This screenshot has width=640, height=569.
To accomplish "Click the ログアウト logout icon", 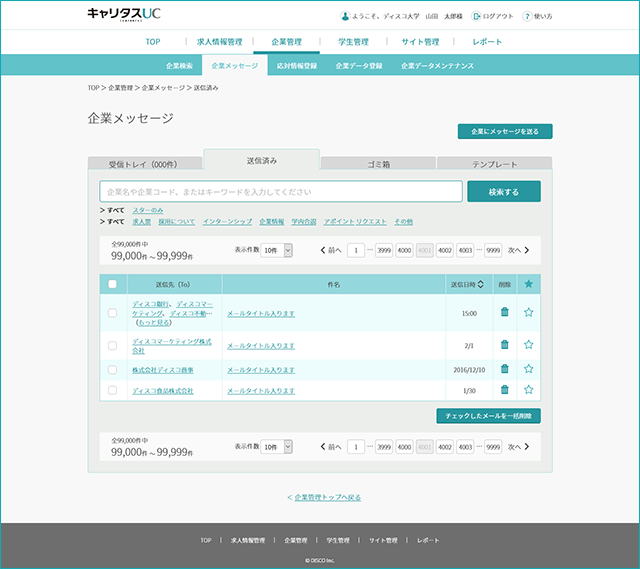I will click(x=476, y=16).
